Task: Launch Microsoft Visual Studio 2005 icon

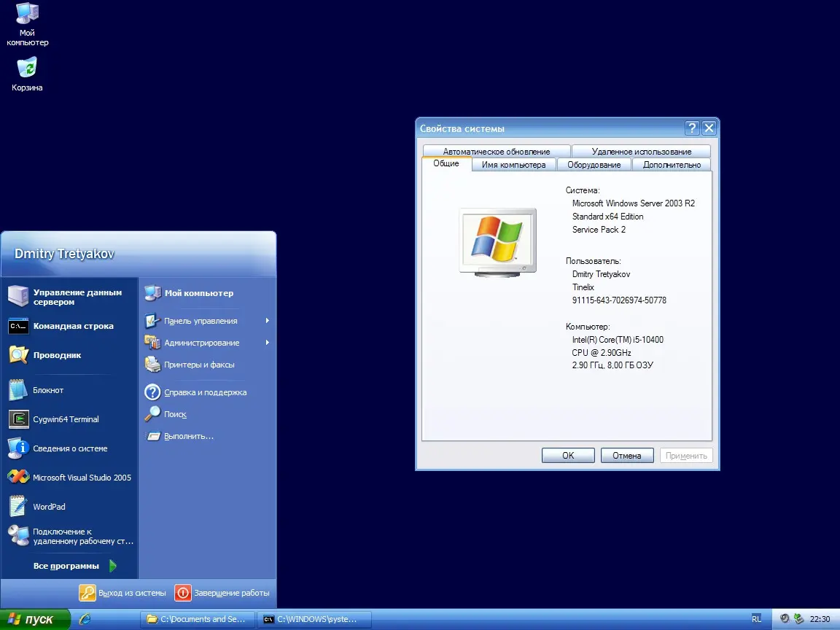Action: [18, 478]
